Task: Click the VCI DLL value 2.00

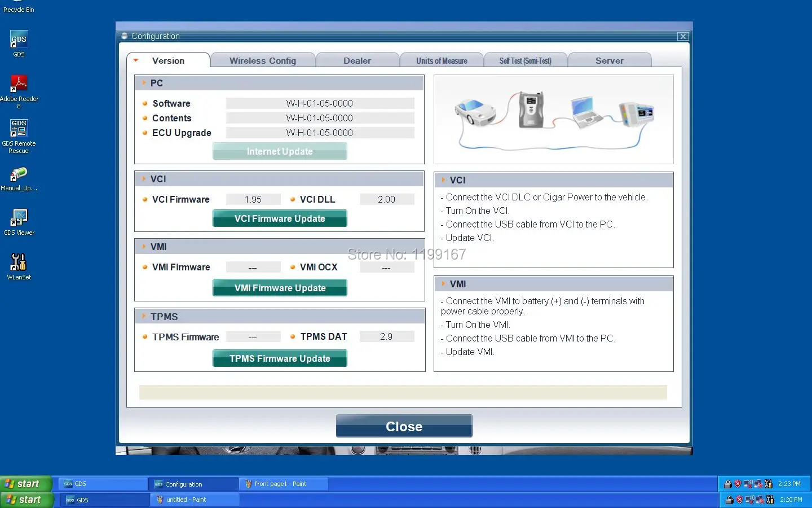Action: [x=387, y=199]
